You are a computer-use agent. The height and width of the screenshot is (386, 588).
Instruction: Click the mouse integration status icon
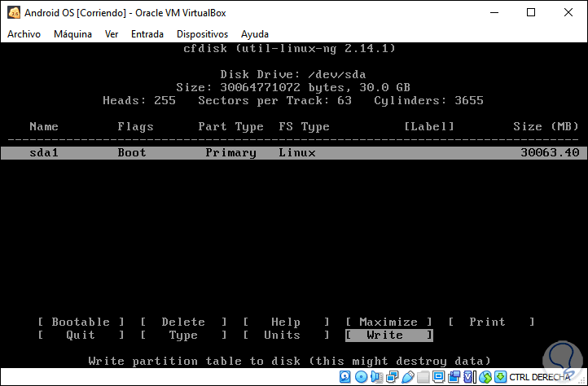coord(485,376)
